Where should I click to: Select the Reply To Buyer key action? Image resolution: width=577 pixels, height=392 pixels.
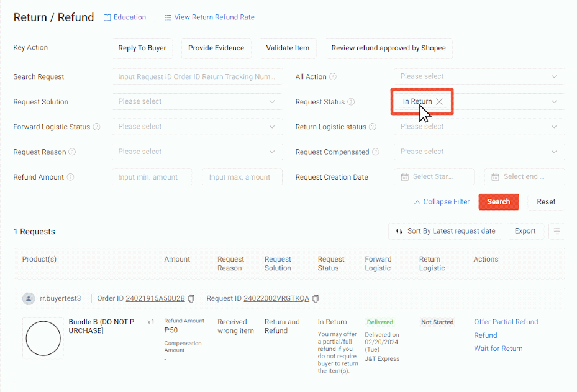(x=142, y=48)
